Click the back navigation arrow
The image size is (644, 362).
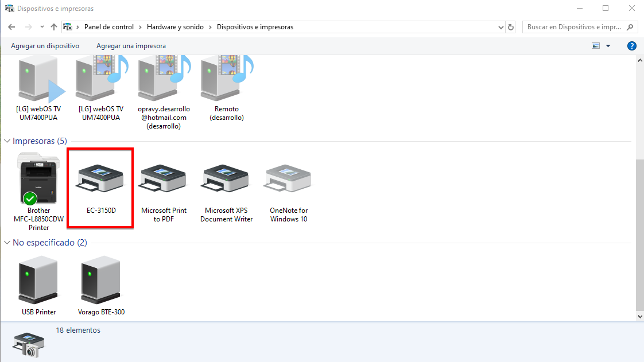[11, 27]
